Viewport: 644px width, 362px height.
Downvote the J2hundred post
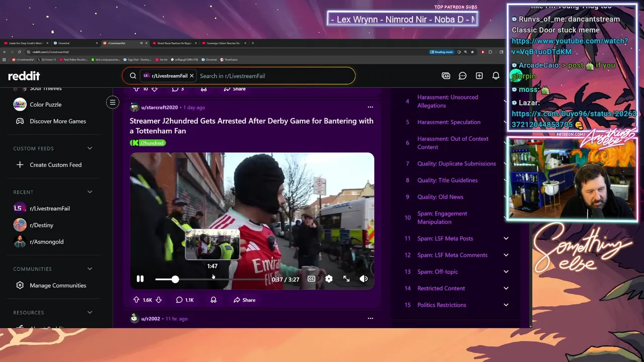(158, 300)
